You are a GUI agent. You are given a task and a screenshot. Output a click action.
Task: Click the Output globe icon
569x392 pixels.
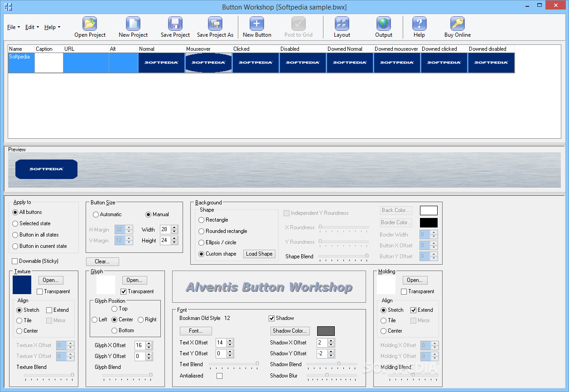[384, 24]
